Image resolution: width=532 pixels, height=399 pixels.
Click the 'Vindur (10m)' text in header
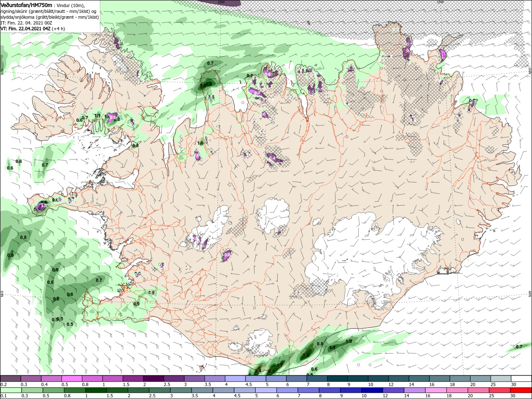pos(70,5)
